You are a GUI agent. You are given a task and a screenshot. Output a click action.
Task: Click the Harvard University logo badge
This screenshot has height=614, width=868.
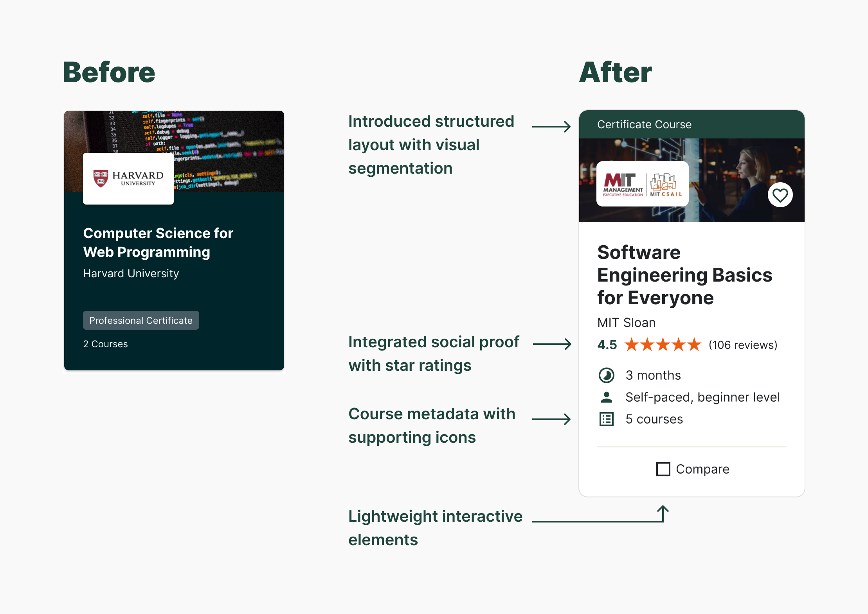(x=128, y=179)
